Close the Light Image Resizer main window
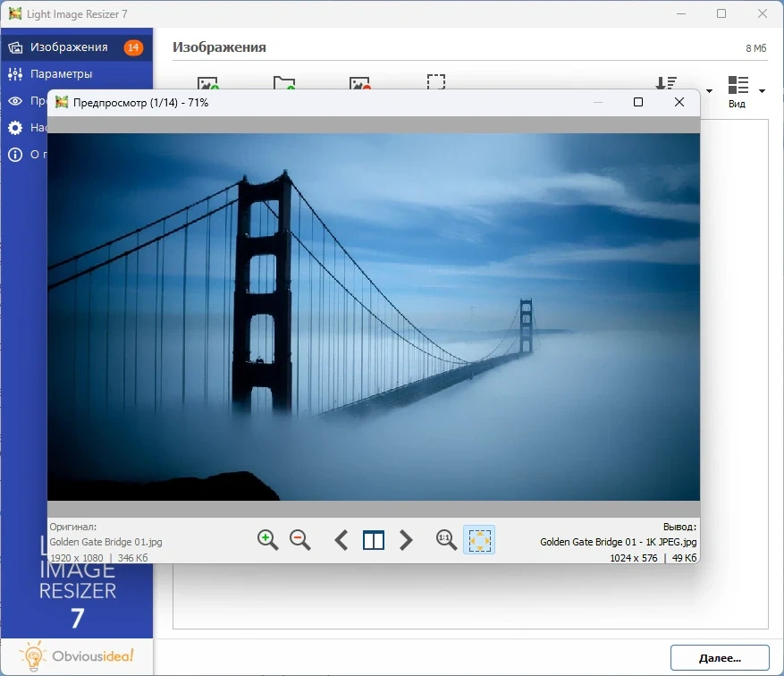The height and width of the screenshot is (676, 784). tap(762, 13)
